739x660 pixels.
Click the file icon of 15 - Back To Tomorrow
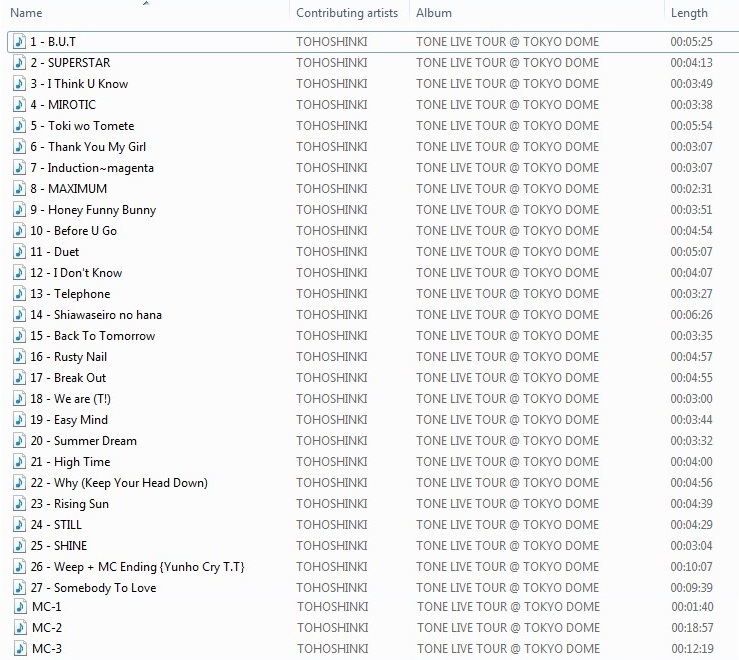tap(19, 336)
